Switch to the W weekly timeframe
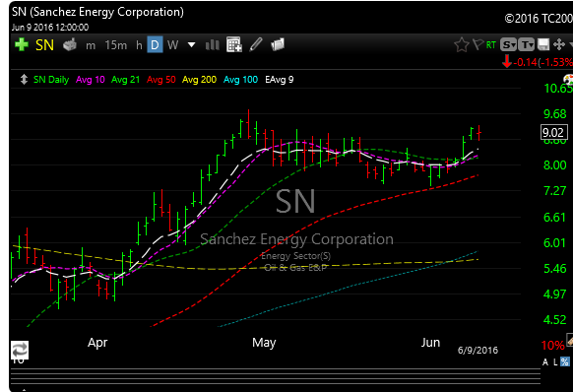Screen dimensions: 573x392 pyautogui.click(x=173, y=45)
